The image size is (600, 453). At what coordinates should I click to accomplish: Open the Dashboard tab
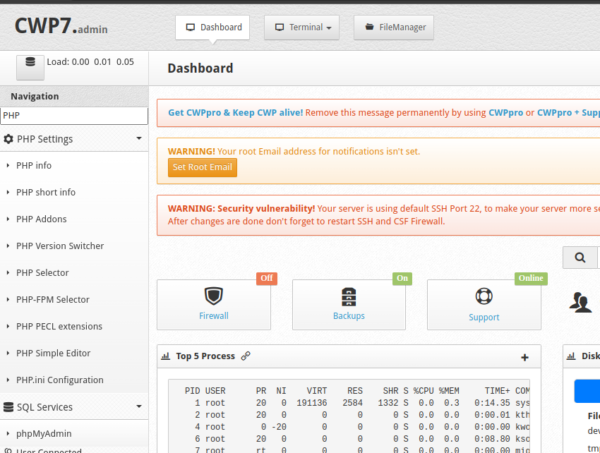212,27
